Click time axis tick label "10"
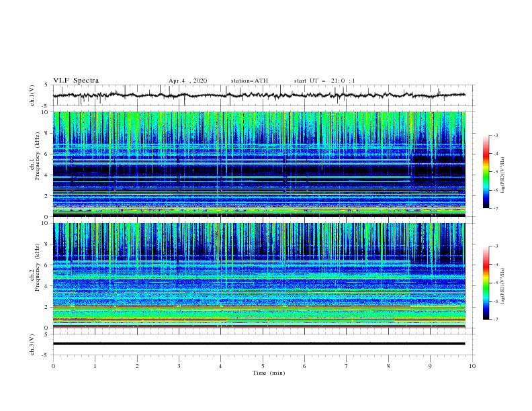 (x=472, y=366)
